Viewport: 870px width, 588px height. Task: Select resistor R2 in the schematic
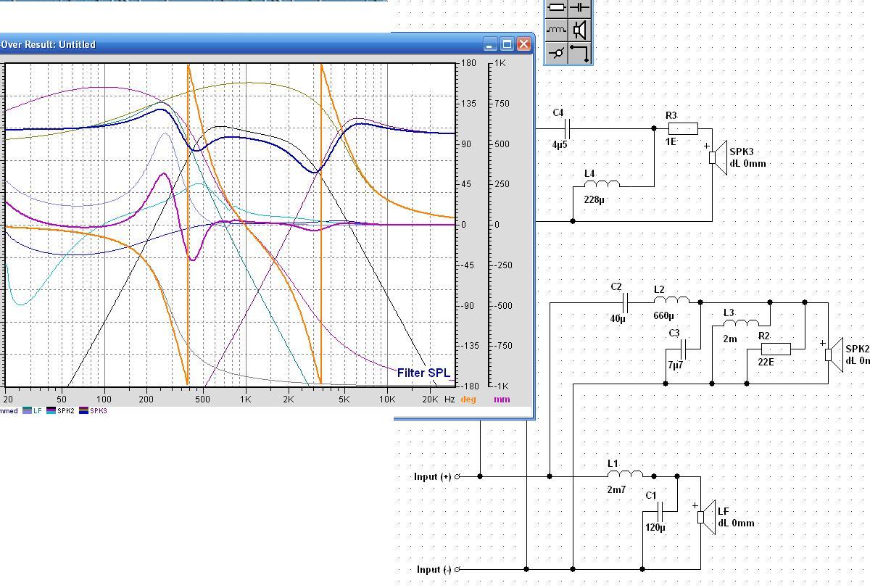click(x=775, y=349)
